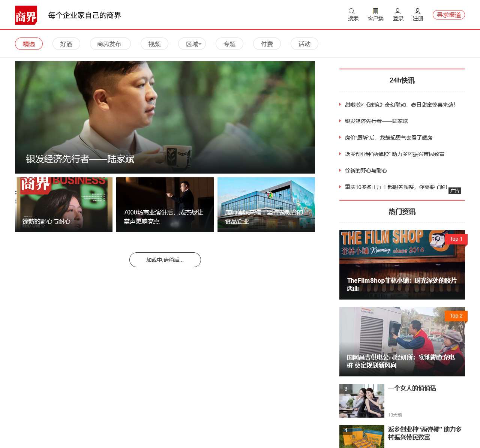Open 重庆10多名正厅干部职务调整 news link
This screenshot has width=480, height=448.
coord(396,187)
